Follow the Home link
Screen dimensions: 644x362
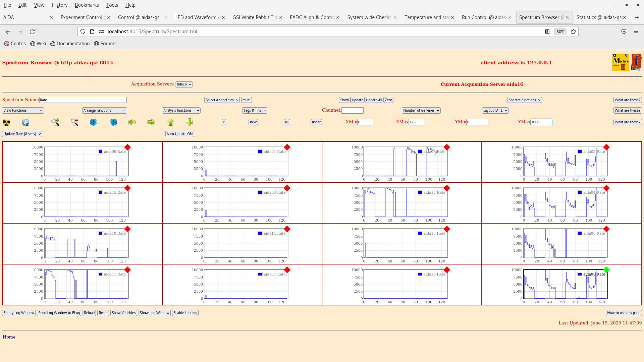pyautogui.click(x=9, y=337)
